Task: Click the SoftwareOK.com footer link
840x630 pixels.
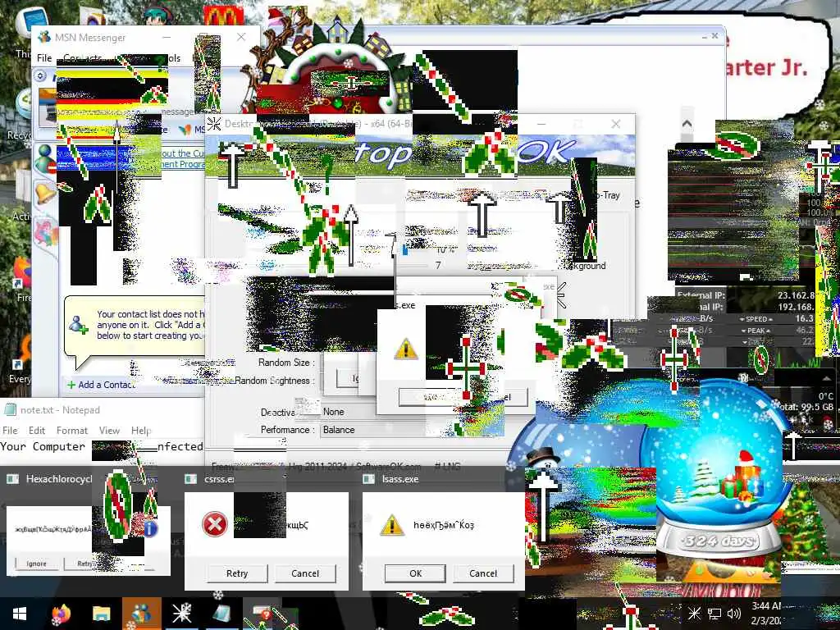Action: pyautogui.click(x=388, y=467)
